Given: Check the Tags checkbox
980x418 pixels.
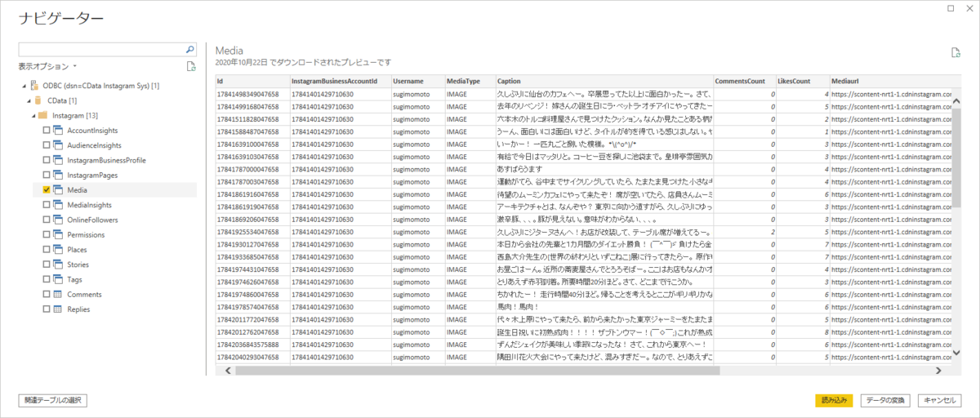Looking at the screenshot, I should (x=46, y=279).
